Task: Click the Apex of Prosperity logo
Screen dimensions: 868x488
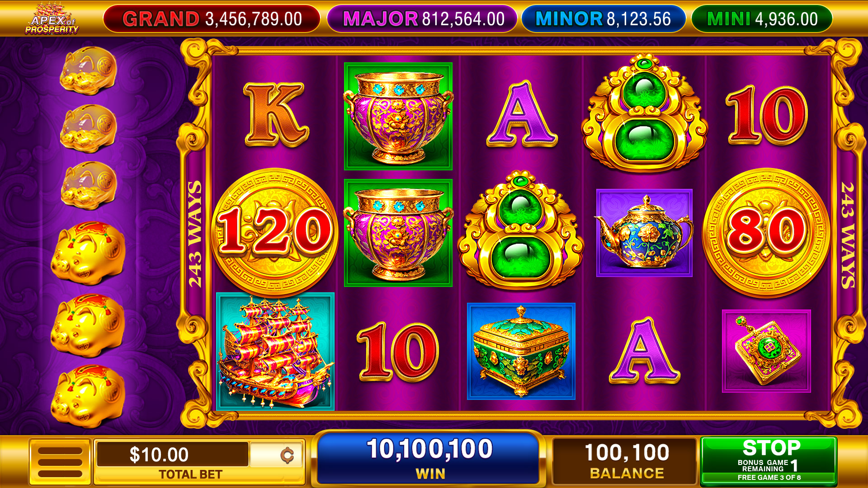Action: pos(52,19)
